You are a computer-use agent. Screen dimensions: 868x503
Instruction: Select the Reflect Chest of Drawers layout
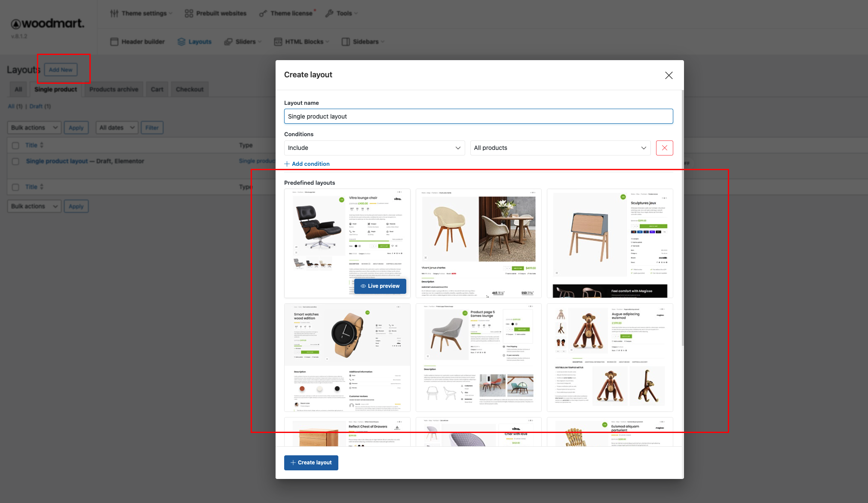coord(347,432)
